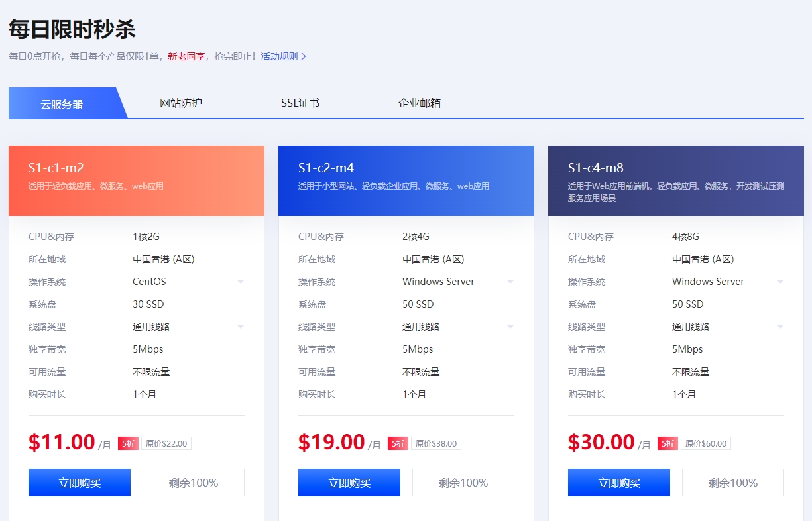Switch to the SSL证书 tab

pyautogui.click(x=300, y=103)
